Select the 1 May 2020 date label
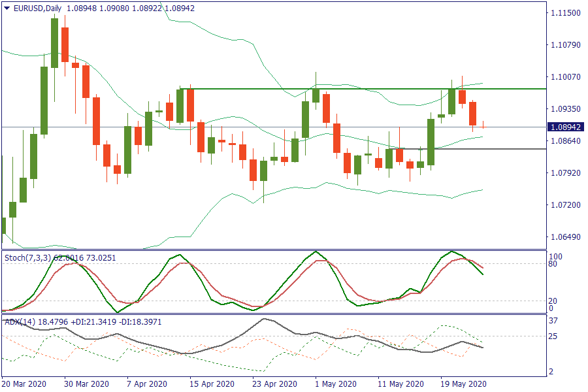588x392 pixels. point(336,384)
